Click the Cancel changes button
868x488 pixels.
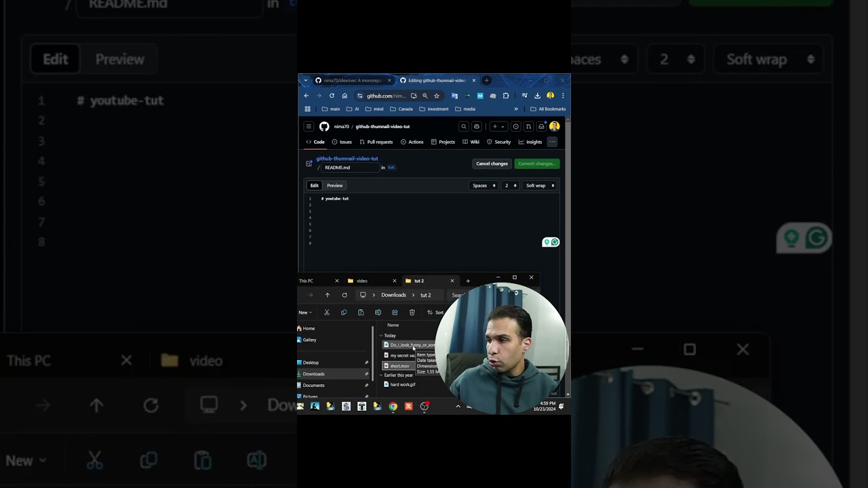click(x=492, y=163)
